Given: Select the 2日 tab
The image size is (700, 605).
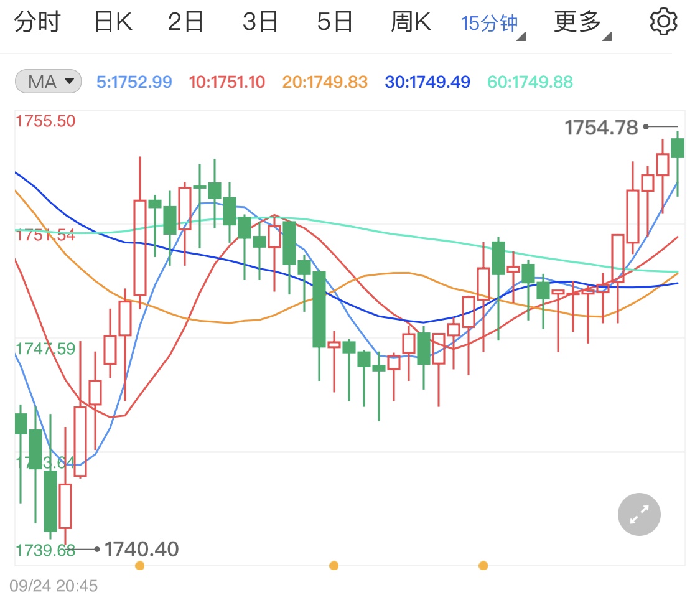Looking at the screenshot, I should 185,22.
